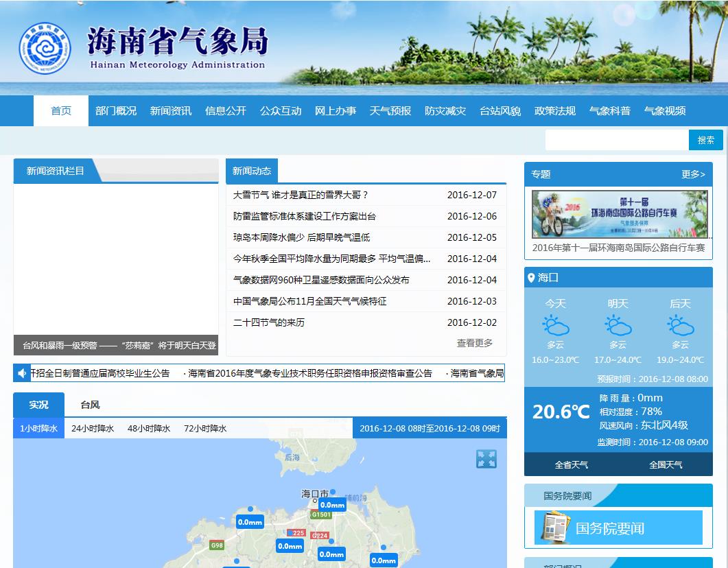Open news 防雷监管标准体系建设工作方案出台
Viewport: 728px width, 568px height.
[305, 216]
